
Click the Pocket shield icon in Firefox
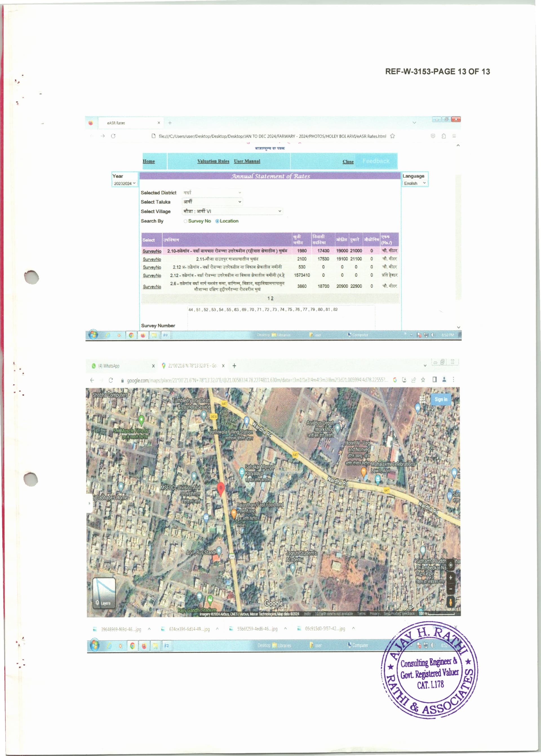[x=433, y=136]
